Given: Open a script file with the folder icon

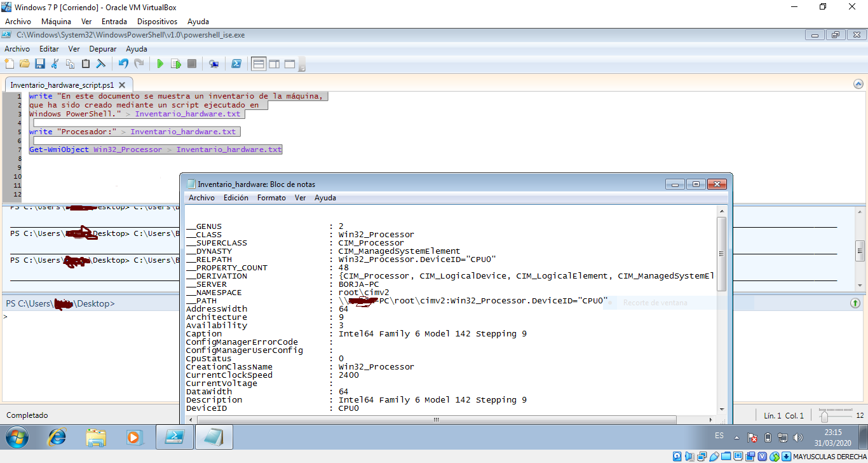Looking at the screenshot, I should (25, 64).
